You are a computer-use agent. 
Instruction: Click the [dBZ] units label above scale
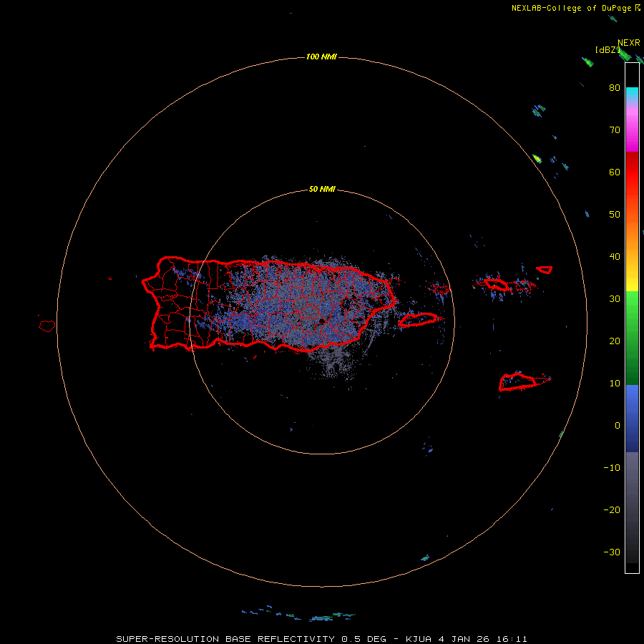point(608,50)
